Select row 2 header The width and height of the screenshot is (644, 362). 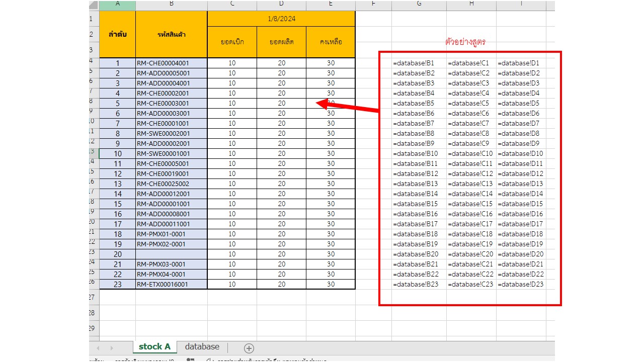[94, 34]
